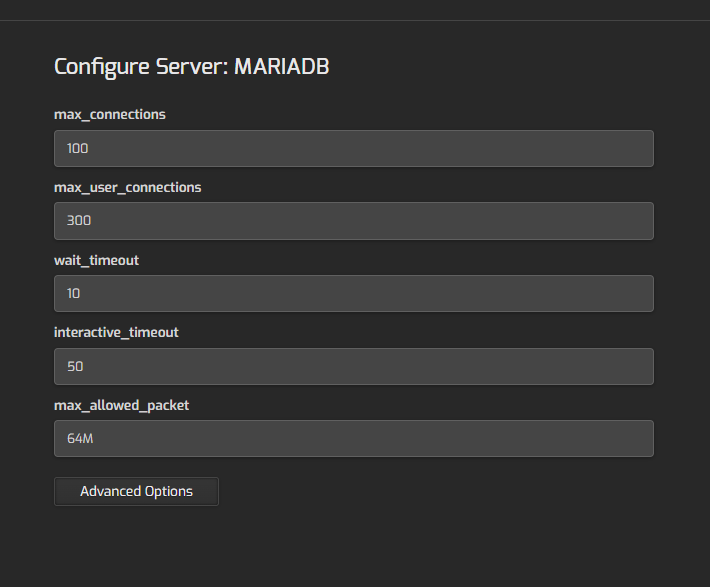
Task: Click into the interactive_timeout field
Action: tap(354, 366)
